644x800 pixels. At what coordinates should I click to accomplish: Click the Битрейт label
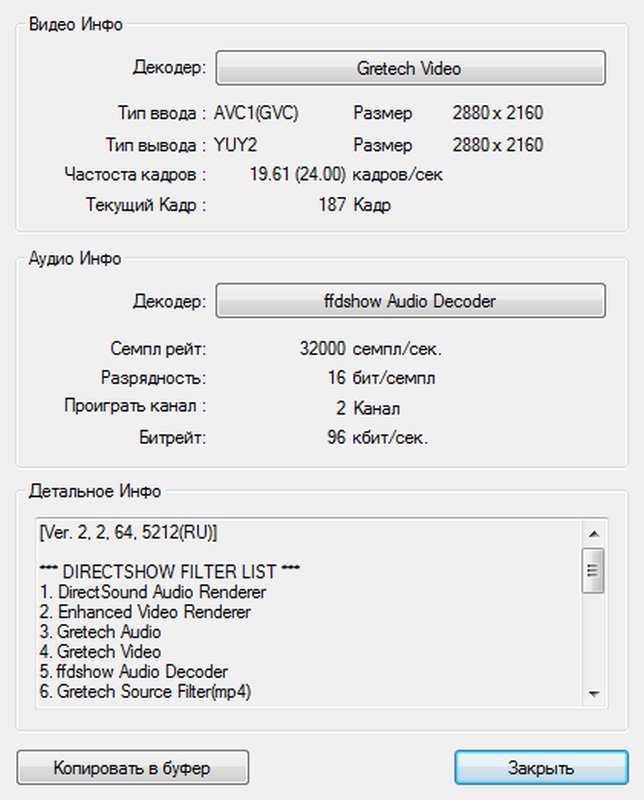tap(172, 438)
